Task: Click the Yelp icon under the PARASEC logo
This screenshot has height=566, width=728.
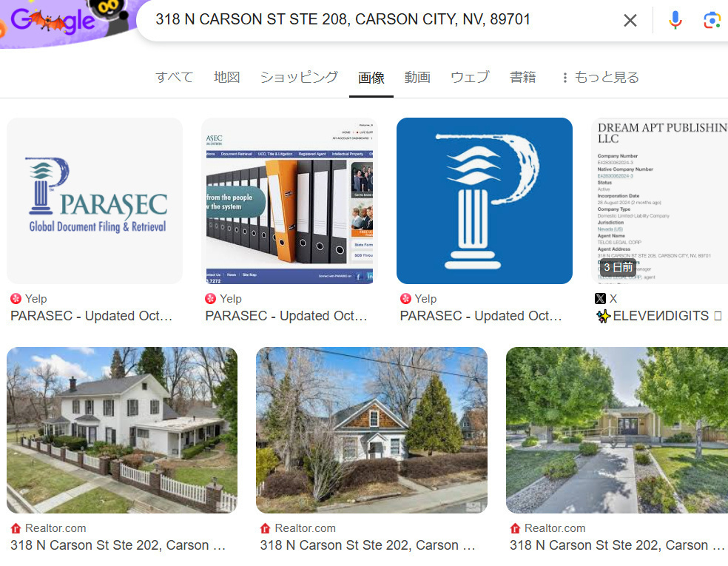Action: point(16,299)
